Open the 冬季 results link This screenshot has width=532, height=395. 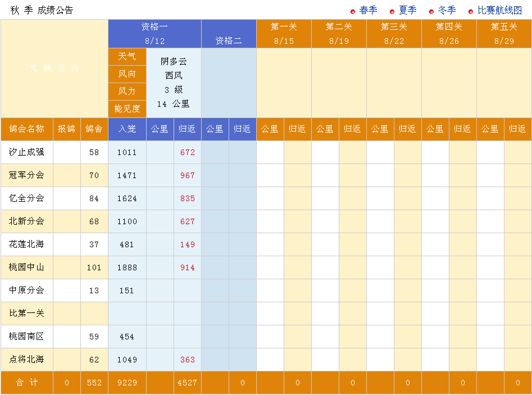[x=447, y=11]
